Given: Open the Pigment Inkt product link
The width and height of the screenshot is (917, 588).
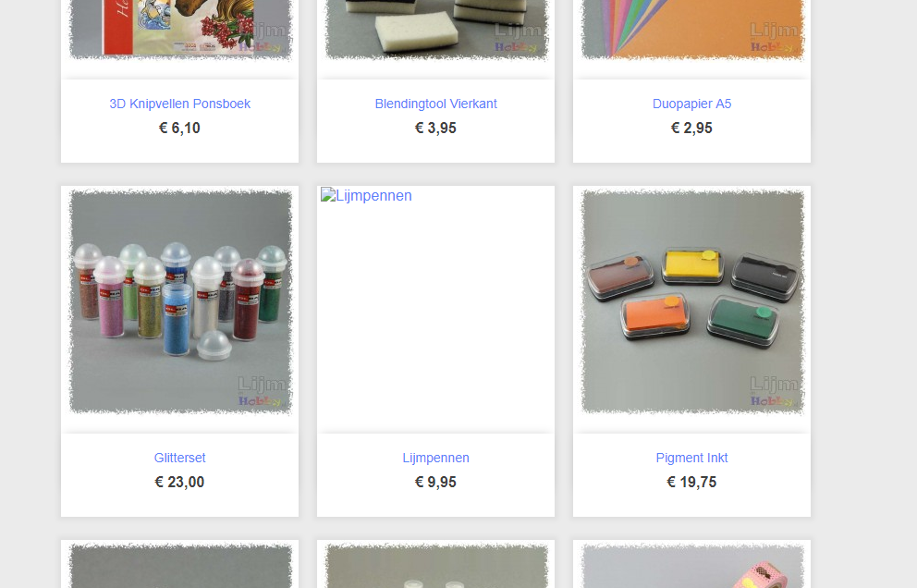Looking at the screenshot, I should point(691,459).
